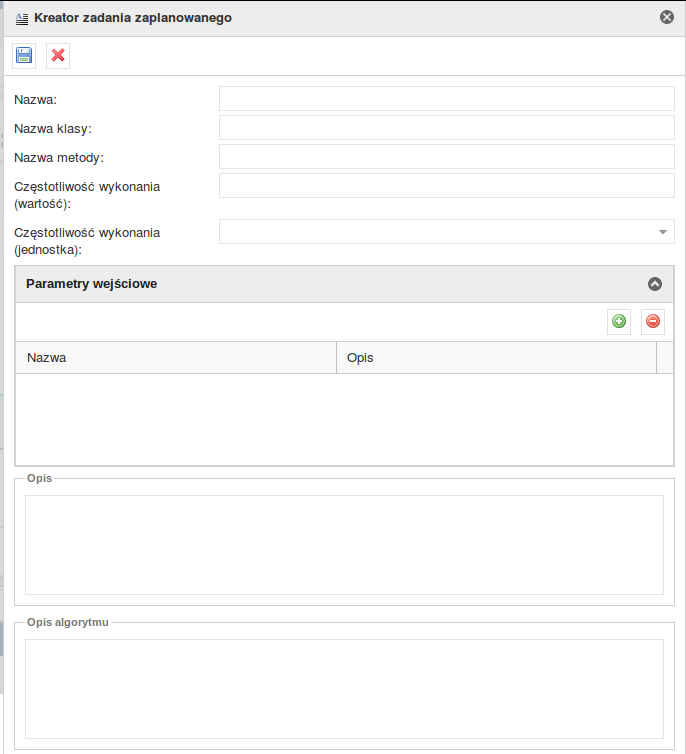Close the Kreator zadania zaplanowanego dialog
Screen dimensions: 686x754
667,17
